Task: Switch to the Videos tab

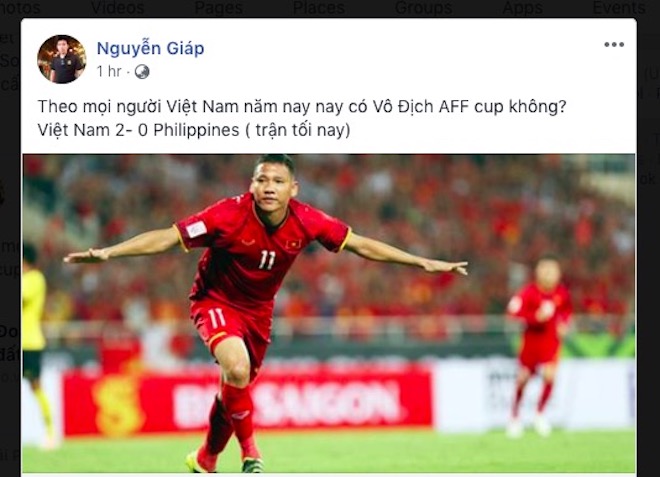Action: (117, 8)
